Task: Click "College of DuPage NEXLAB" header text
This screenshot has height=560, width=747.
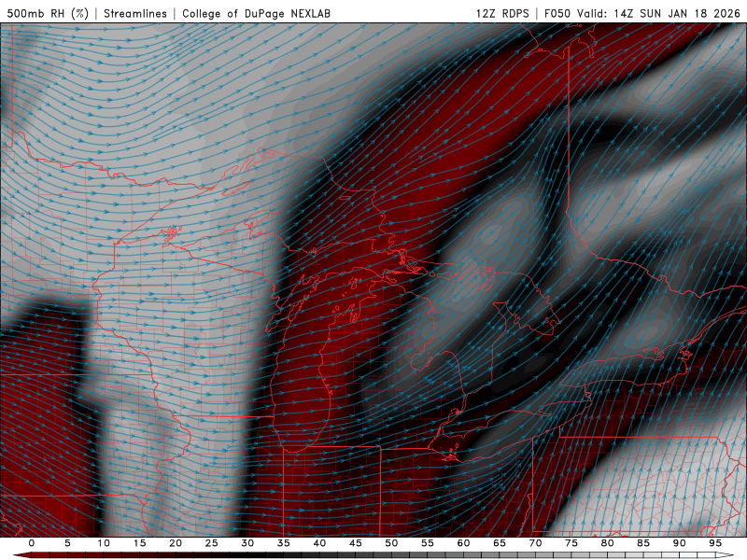Action: click(256, 13)
